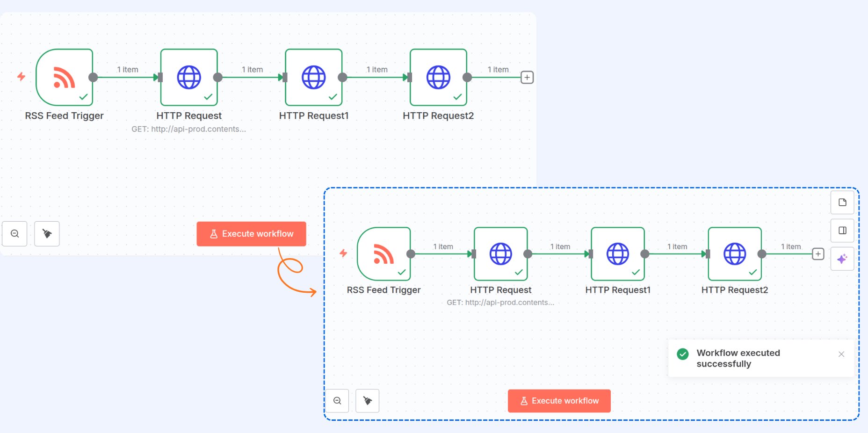Zoom out on the dashed-border canvas
868x433 pixels.
coord(337,401)
